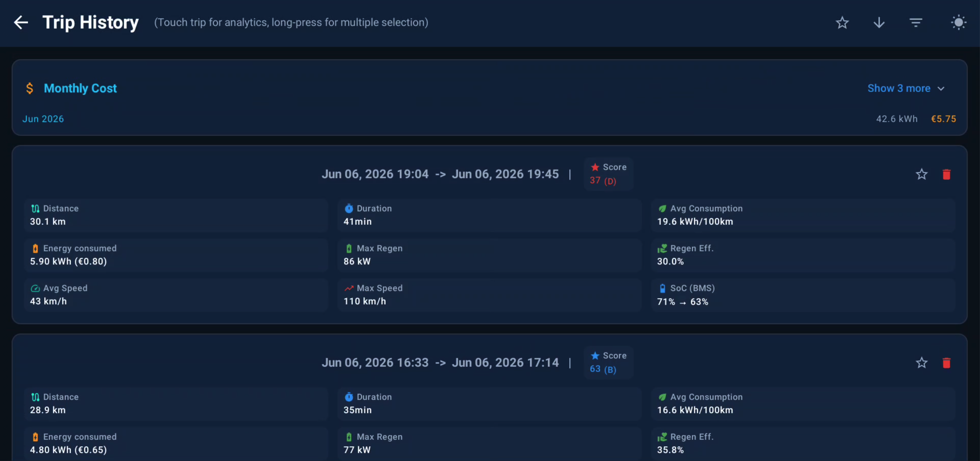Open the Monthly Cost heading
This screenshot has height=461, width=980.
pyautogui.click(x=80, y=88)
